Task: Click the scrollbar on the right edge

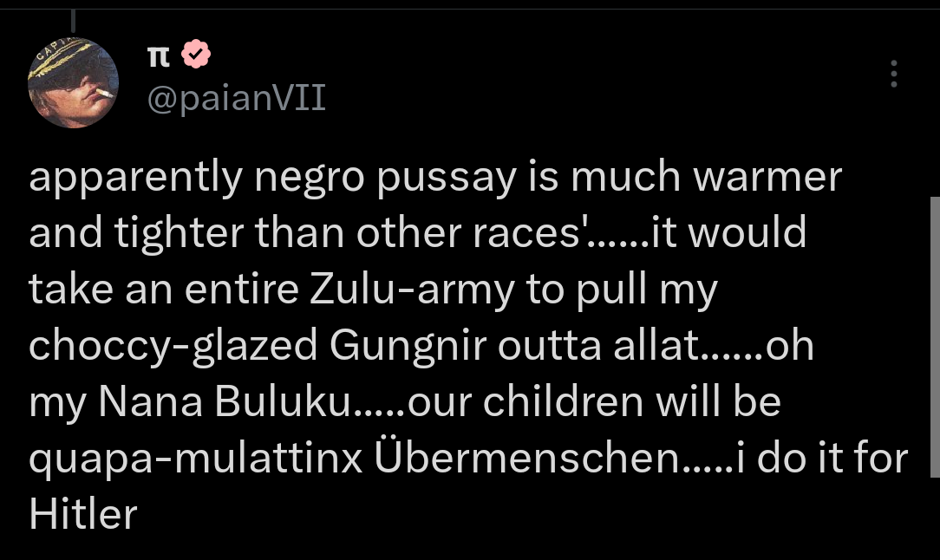Action: (934, 336)
